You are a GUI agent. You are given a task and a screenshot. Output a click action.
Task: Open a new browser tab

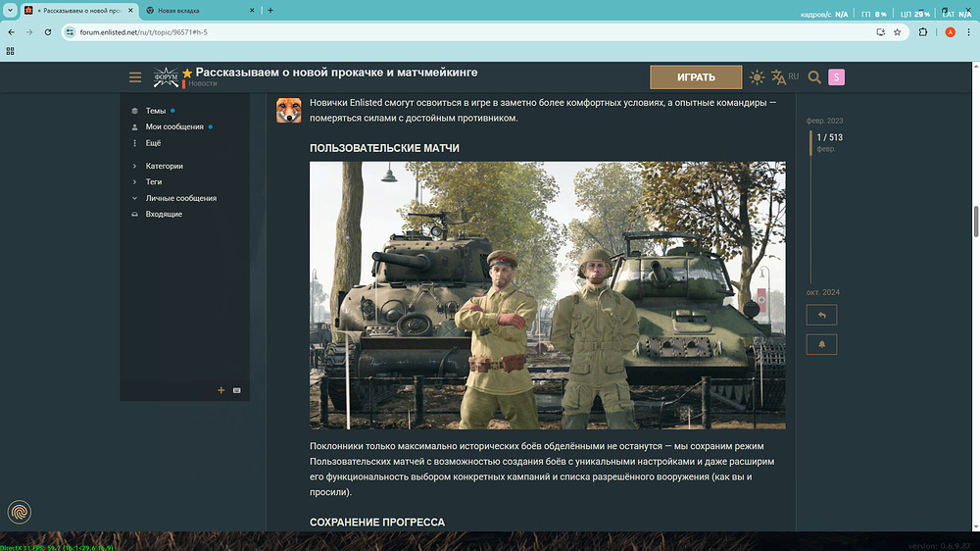click(x=270, y=11)
